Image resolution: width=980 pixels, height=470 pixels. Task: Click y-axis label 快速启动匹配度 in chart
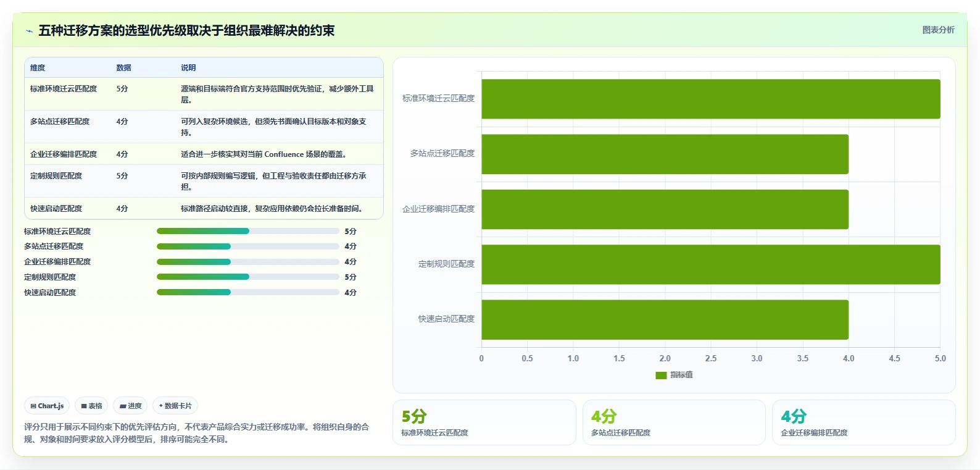(446, 319)
